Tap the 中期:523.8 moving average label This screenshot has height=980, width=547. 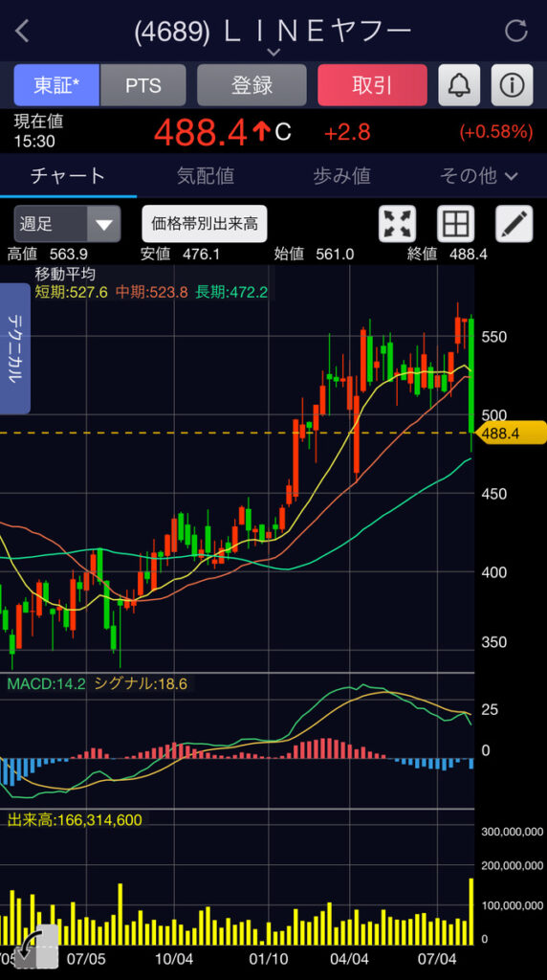[x=150, y=292]
